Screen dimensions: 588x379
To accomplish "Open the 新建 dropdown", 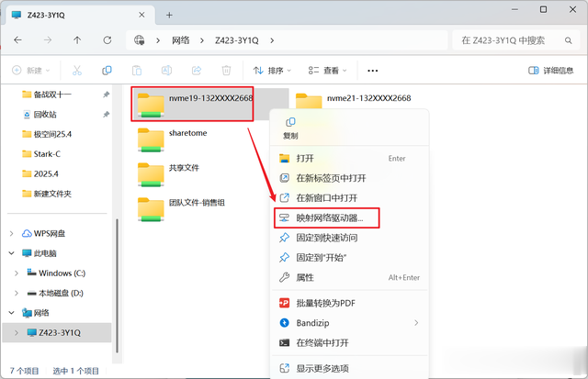I will tap(30, 71).
